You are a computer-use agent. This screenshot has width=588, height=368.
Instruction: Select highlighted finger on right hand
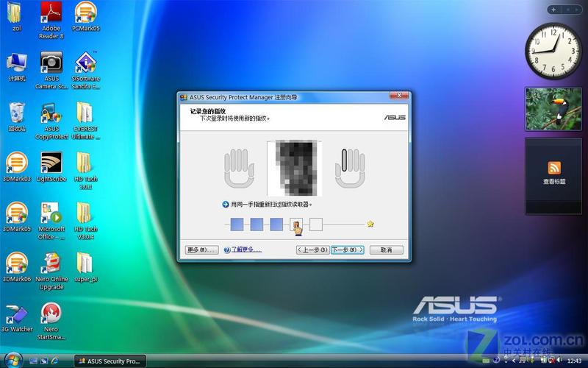pos(344,160)
